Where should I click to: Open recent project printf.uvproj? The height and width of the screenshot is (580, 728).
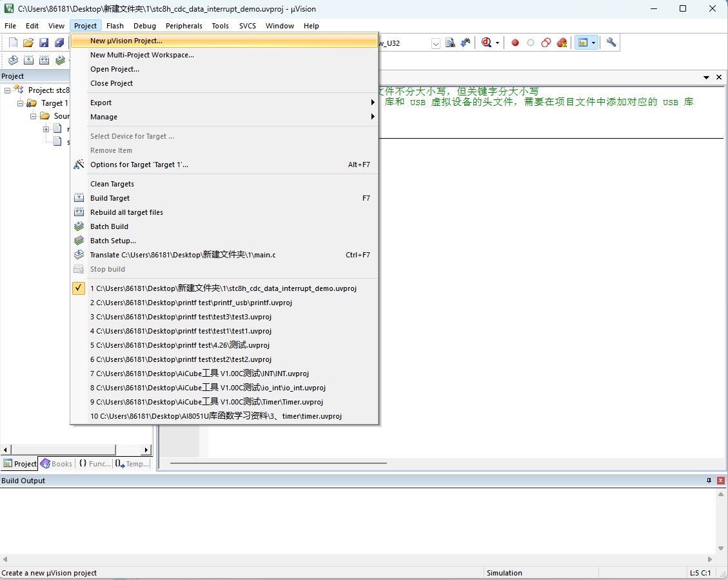pos(224,303)
